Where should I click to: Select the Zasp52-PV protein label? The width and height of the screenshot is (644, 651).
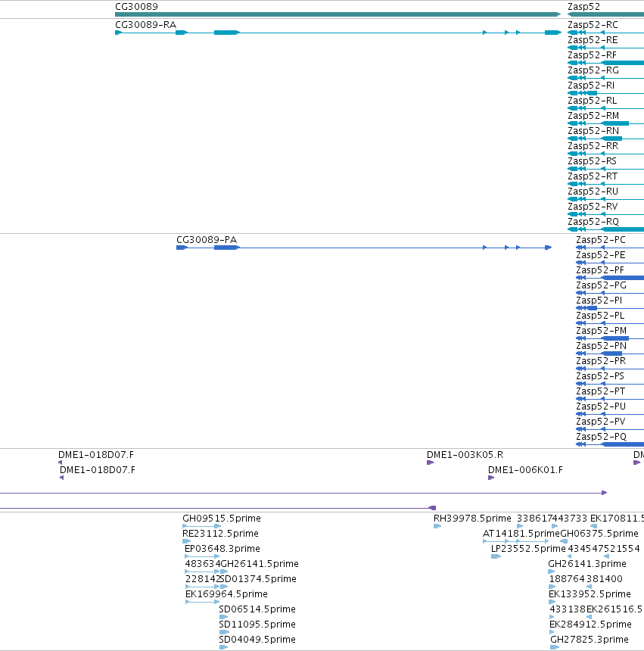tap(600, 422)
